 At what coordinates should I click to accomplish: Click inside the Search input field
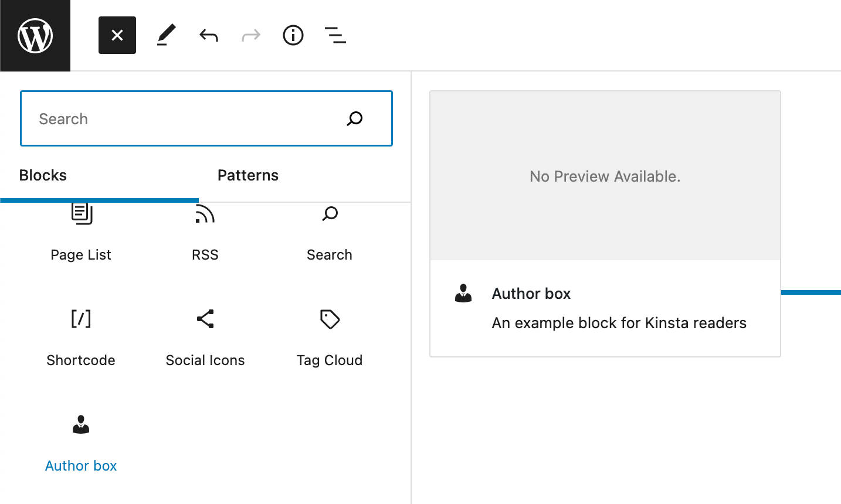click(x=176, y=118)
